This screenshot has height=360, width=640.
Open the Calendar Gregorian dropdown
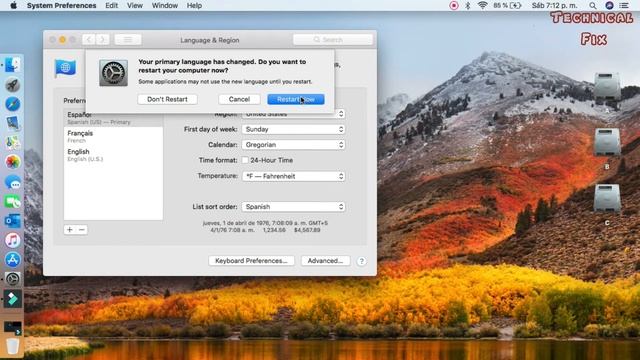(293, 145)
